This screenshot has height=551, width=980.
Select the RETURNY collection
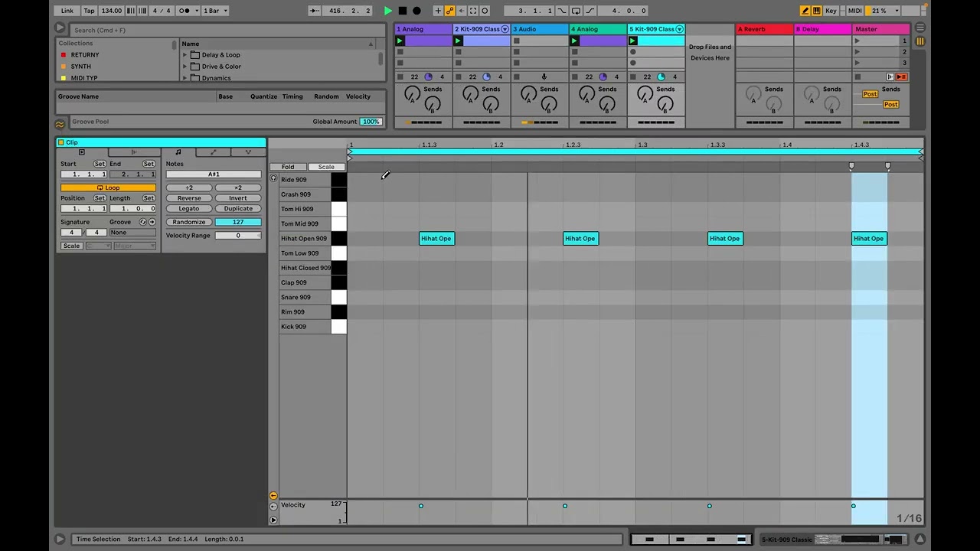click(x=84, y=55)
